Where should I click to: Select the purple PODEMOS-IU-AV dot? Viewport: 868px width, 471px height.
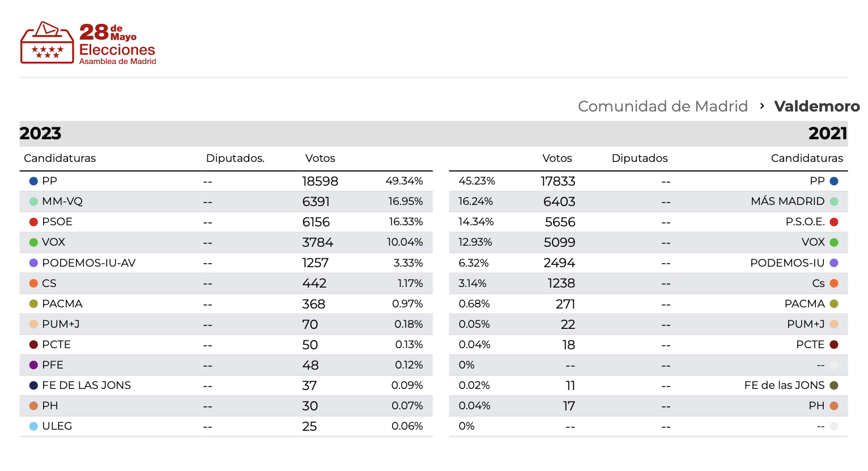click(x=34, y=262)
